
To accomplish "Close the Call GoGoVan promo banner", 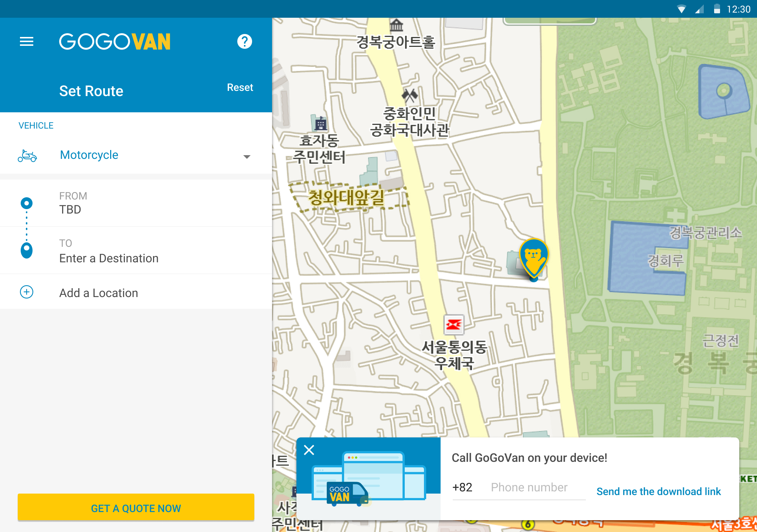I will pyautogui.click(x=309, y=450).
